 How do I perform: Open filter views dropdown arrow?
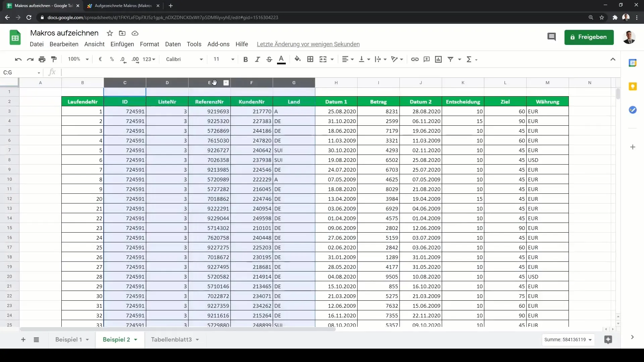pyautogui.click(x=460, y=59)
